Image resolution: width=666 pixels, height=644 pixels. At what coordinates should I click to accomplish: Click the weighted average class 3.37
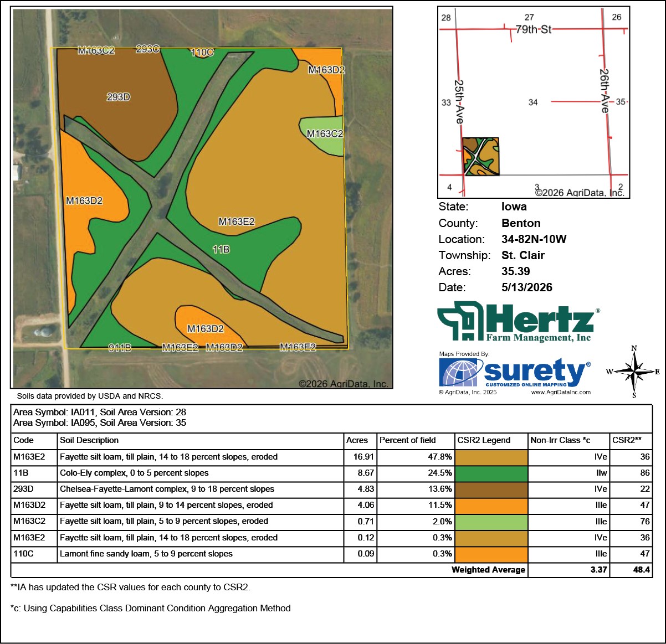coord(599,570)
